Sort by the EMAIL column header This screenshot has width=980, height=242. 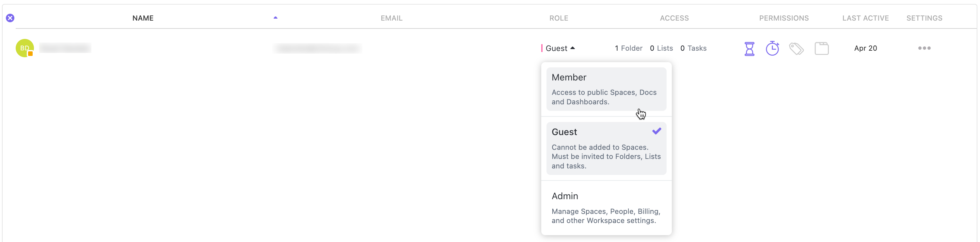click(391, 18)
